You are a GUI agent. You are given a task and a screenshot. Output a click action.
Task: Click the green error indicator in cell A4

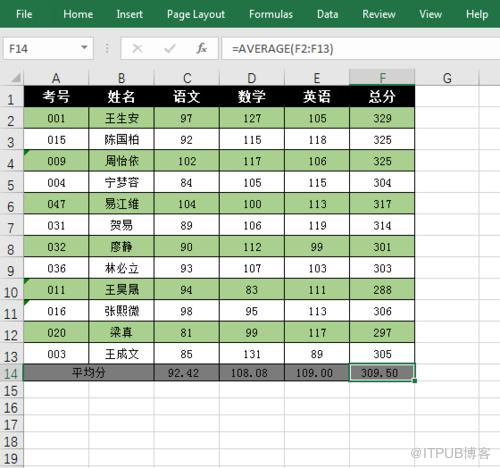27,152
